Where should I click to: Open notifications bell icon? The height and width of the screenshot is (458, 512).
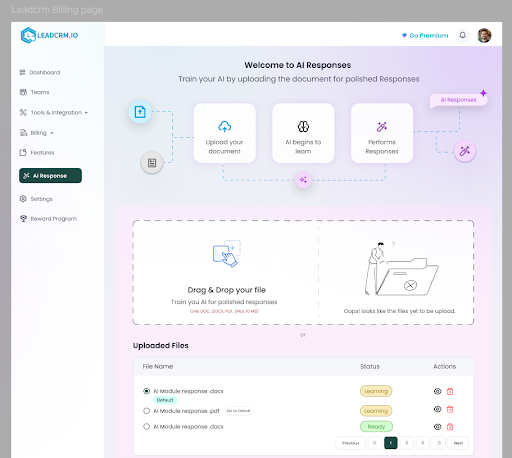[x=462, y=35]
